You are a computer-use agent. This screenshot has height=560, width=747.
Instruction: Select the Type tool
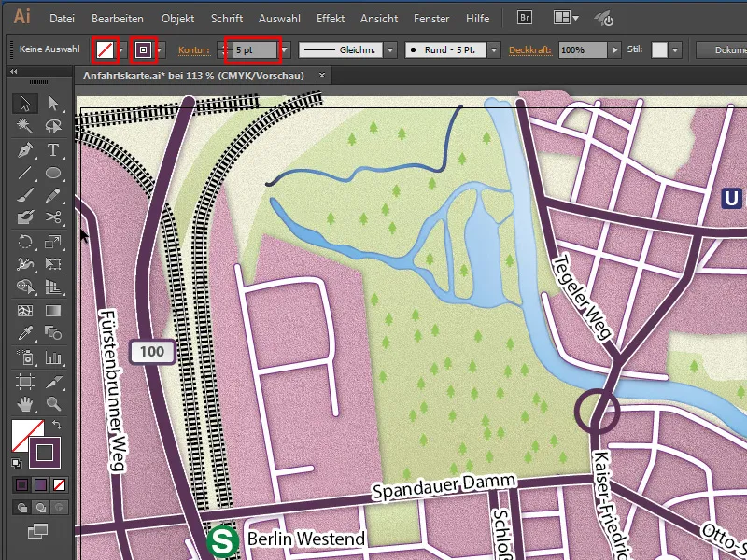(53, 149)
